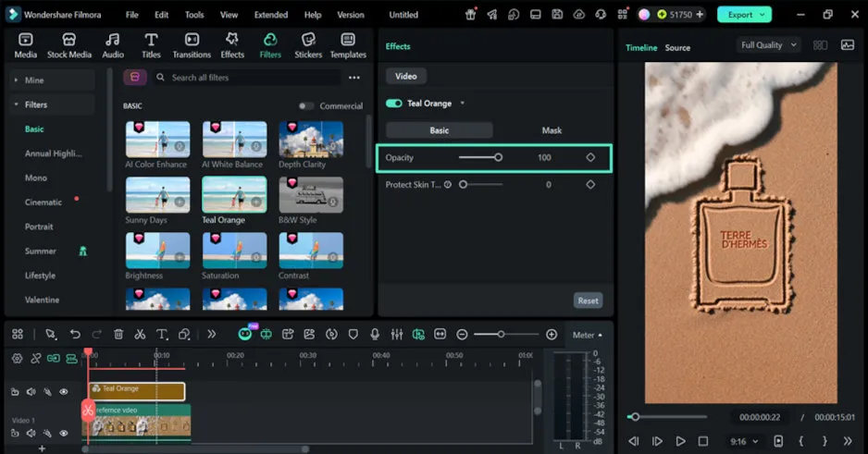This screenshot has height=454, width=868.
Task: Open the Edit menu
Action: [x=162, y=15]
